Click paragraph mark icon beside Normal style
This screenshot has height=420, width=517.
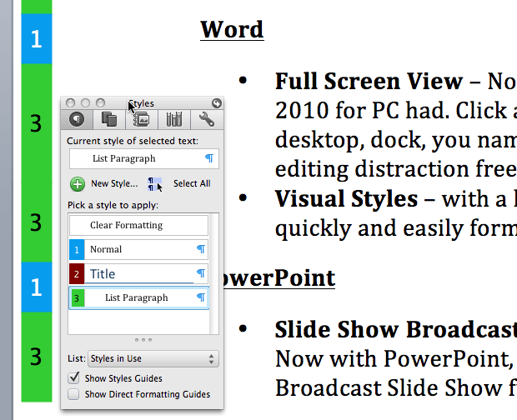pos(200,249)
